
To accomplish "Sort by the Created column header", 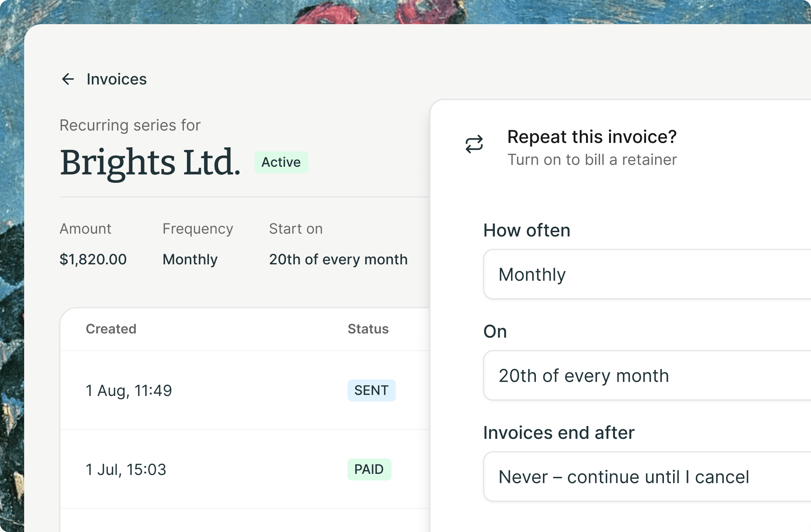I will pos(111,329).
